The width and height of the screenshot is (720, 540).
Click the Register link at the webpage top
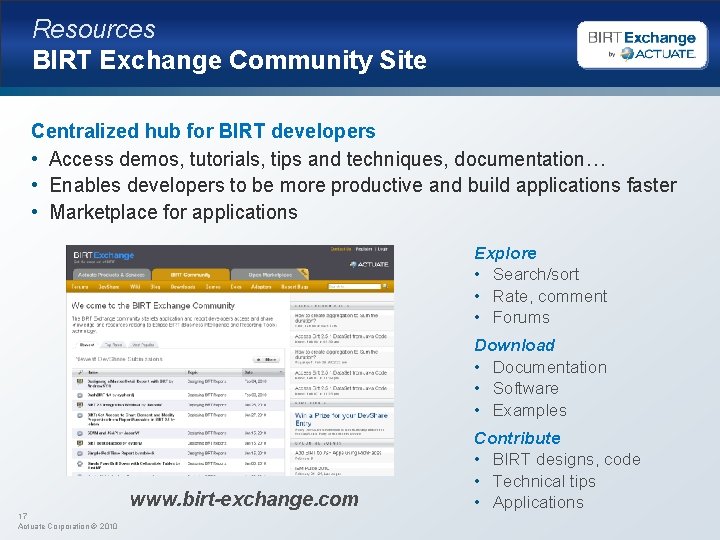click(364, 249)
